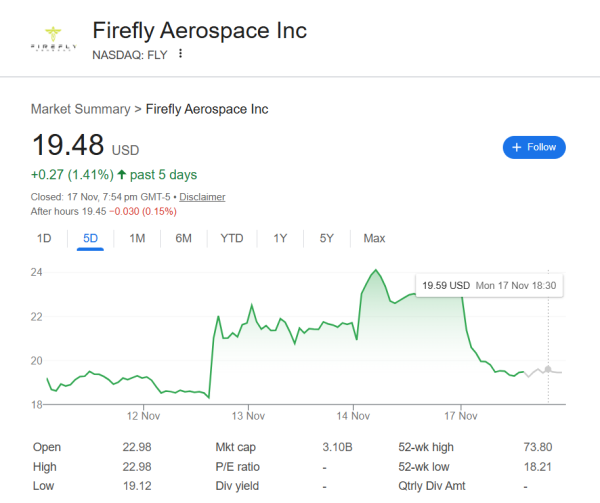
Task: Open the three-dot more options menu
Action: (181, 53)
